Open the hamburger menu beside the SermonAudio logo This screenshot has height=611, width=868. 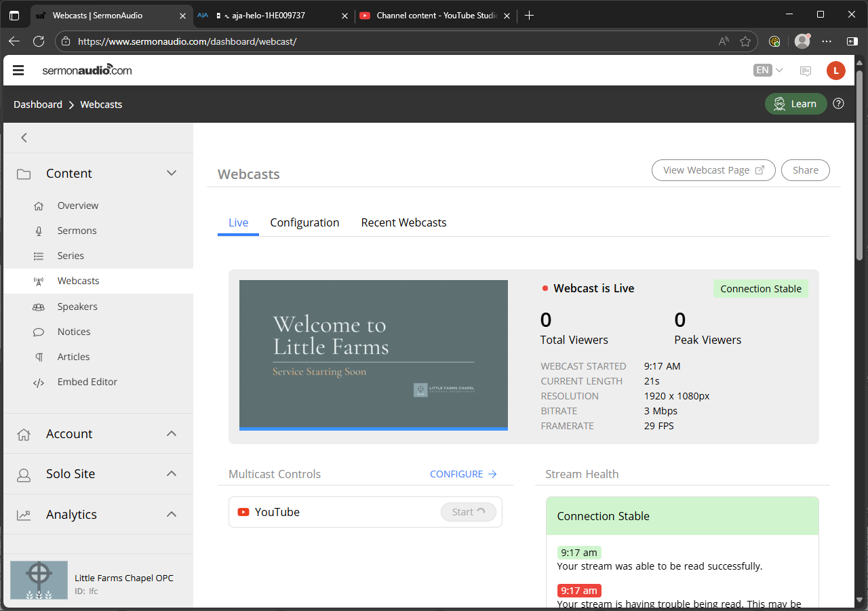(18, 70)
